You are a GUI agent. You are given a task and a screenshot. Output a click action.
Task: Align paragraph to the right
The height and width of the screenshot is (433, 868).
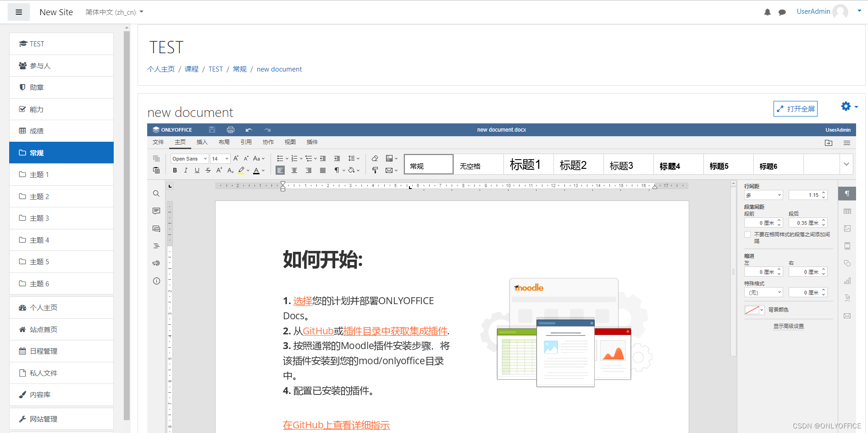309,170
